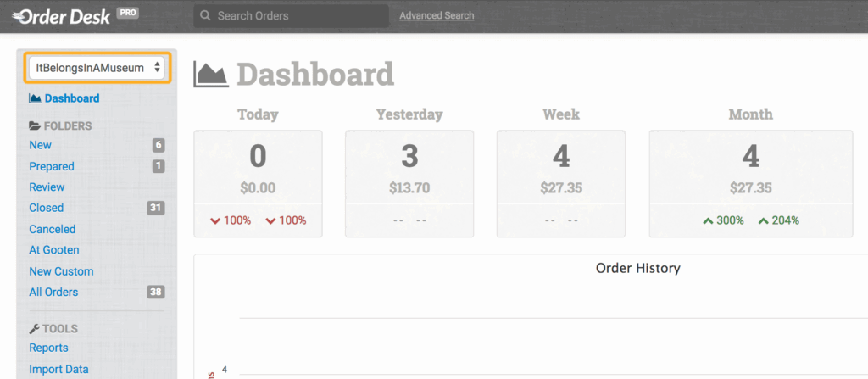The height and width of the screenshot is (379, 868).
Task: Click the Folders section folder icon
Action: (x=35, y=126)
